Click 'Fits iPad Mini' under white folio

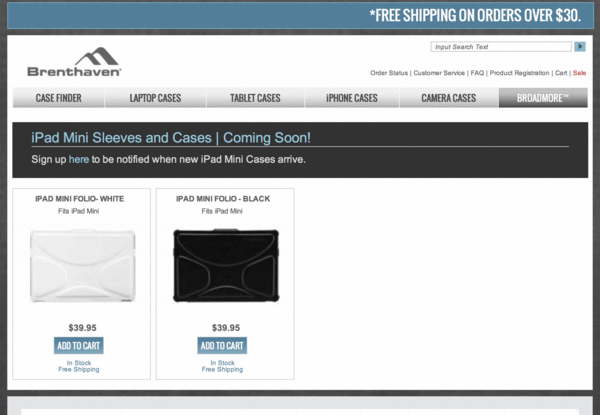tap(78, 211)
